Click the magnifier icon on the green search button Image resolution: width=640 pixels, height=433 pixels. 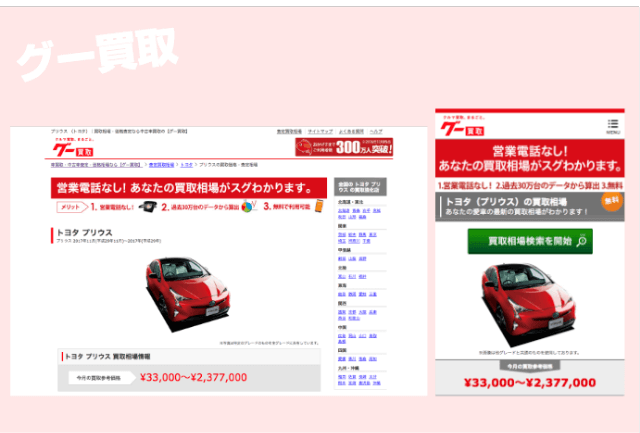pyautogui.click(x=582, y=241)
